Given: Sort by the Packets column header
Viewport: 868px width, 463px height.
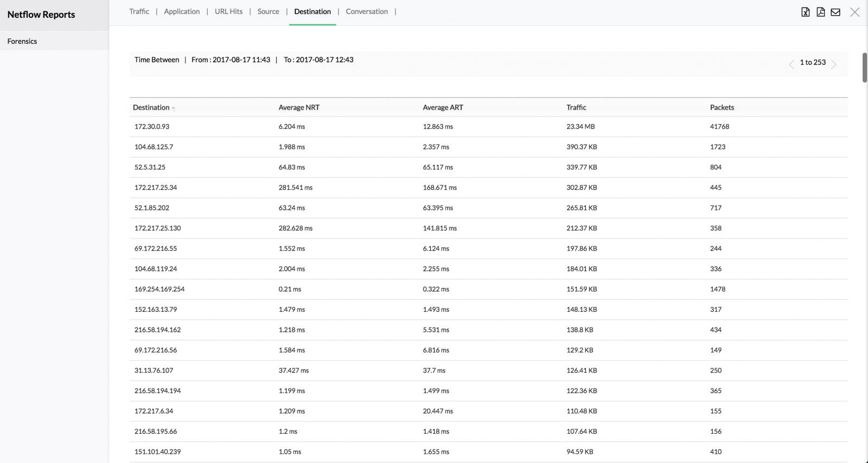Looking at the screenshot, I should click(x=722, y=107).
